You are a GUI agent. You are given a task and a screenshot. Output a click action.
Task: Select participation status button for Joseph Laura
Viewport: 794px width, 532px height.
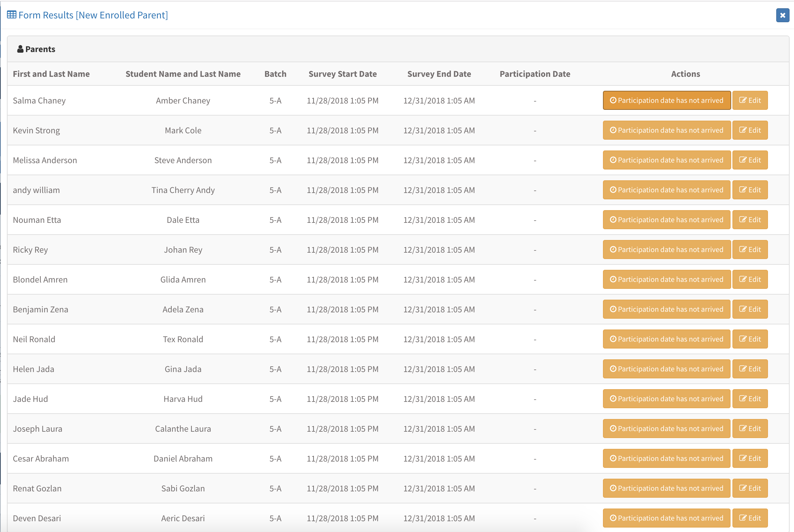click(667, 429)
